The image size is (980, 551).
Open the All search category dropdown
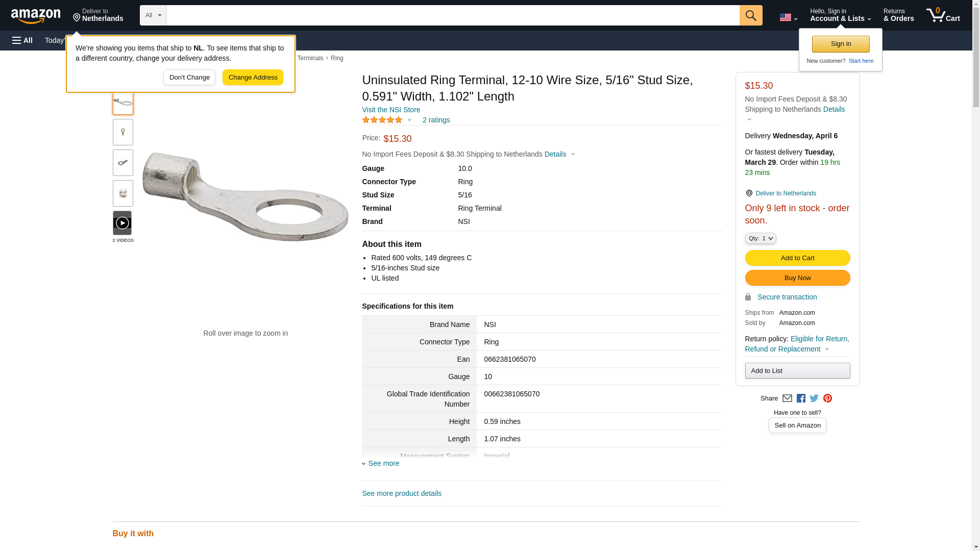coord(153,15)
